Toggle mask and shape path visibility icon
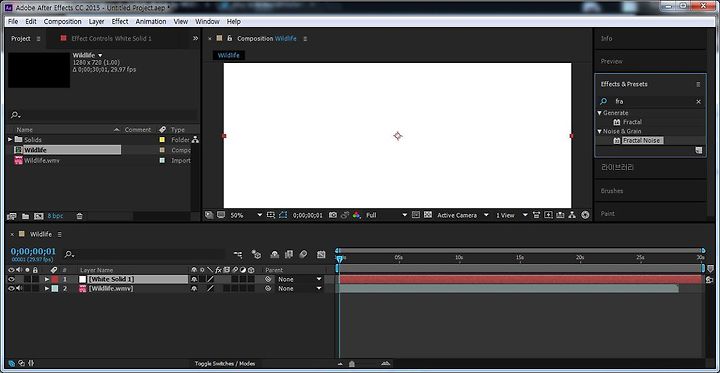Viewport: 720px width, 373px height. 283,215
